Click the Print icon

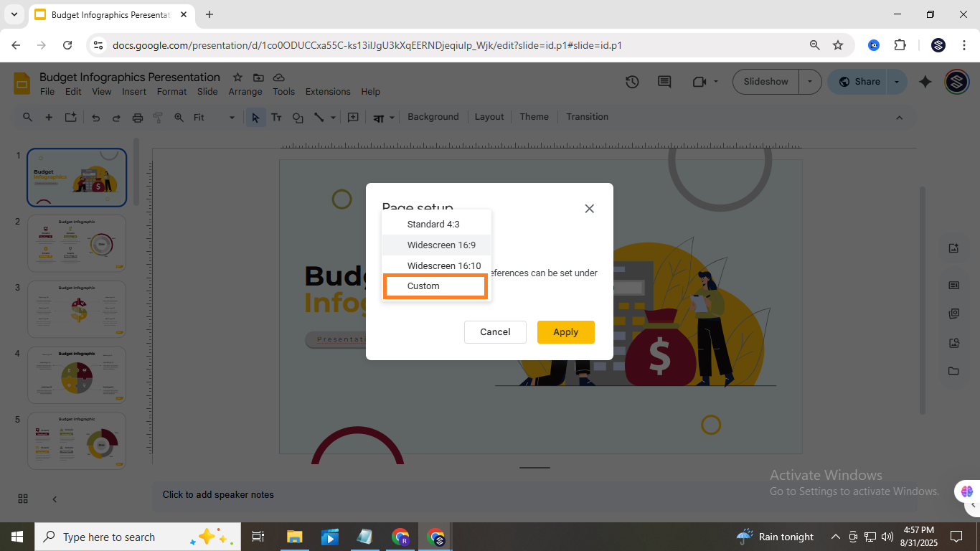click(x=138, y=118)
